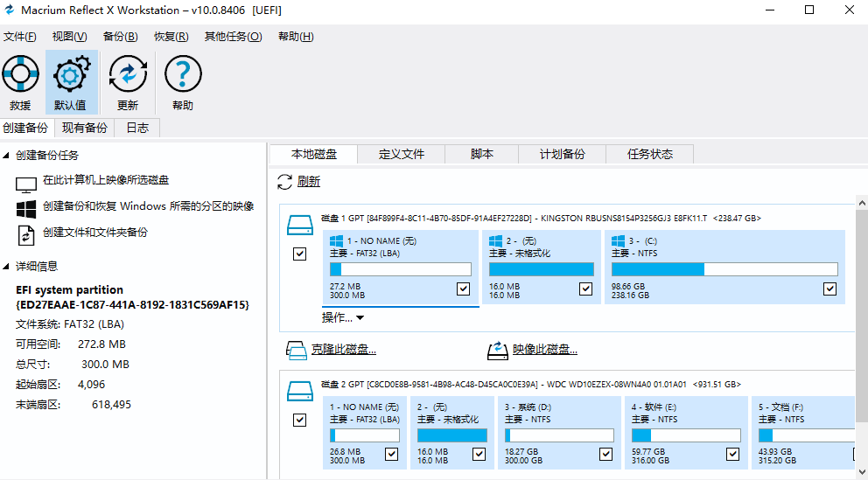Image resolution: width=868 pixels, height=480 pixels.
Task: Select the 本地磁盘 tab
Action: [x=314, y=154]
